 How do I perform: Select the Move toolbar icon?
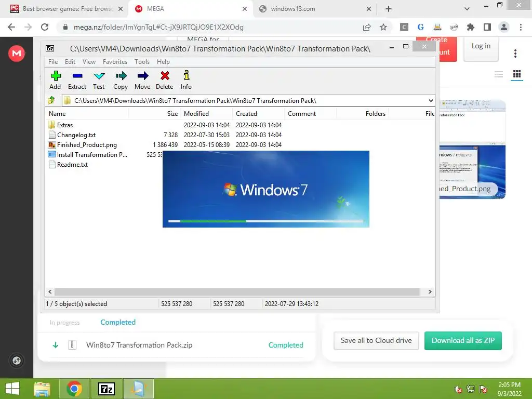[142, 81]
